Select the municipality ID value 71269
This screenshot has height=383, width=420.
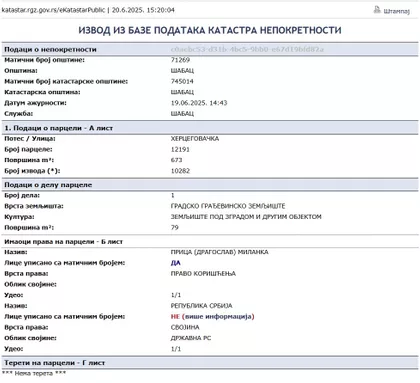pyautogui.click(x=180, y=60)
